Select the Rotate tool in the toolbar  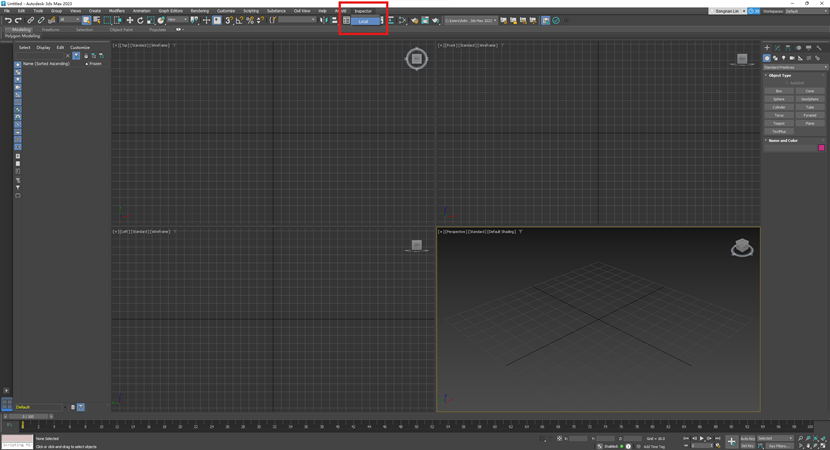point(140,20)
